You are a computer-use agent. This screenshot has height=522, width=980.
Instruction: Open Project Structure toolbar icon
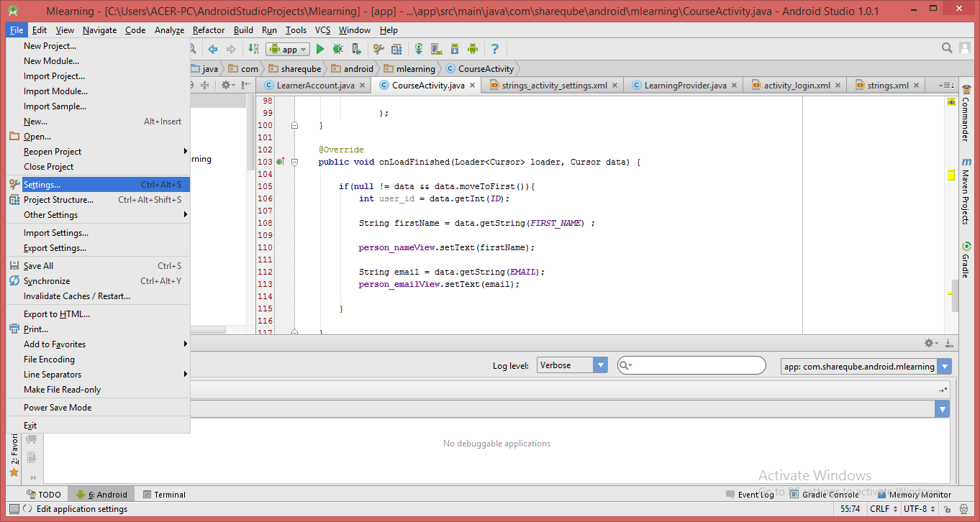[x=396, y=50]
